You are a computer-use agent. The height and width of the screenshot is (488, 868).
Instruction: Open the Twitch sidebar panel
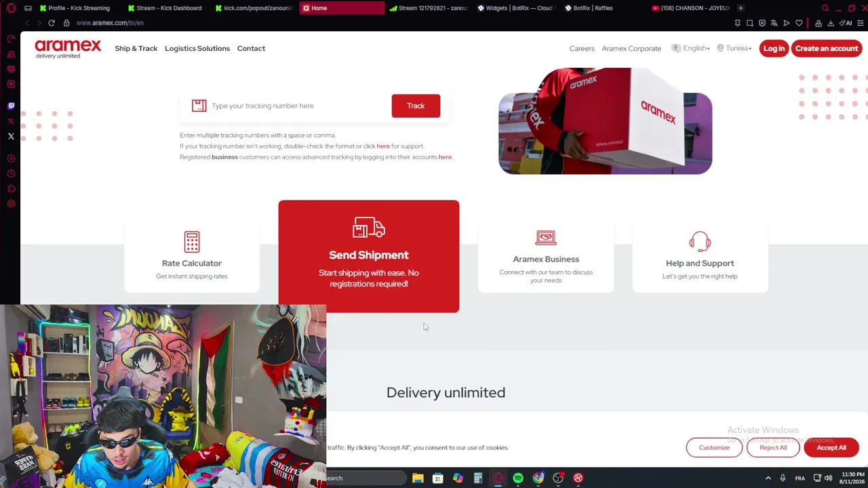click(11, 106)
